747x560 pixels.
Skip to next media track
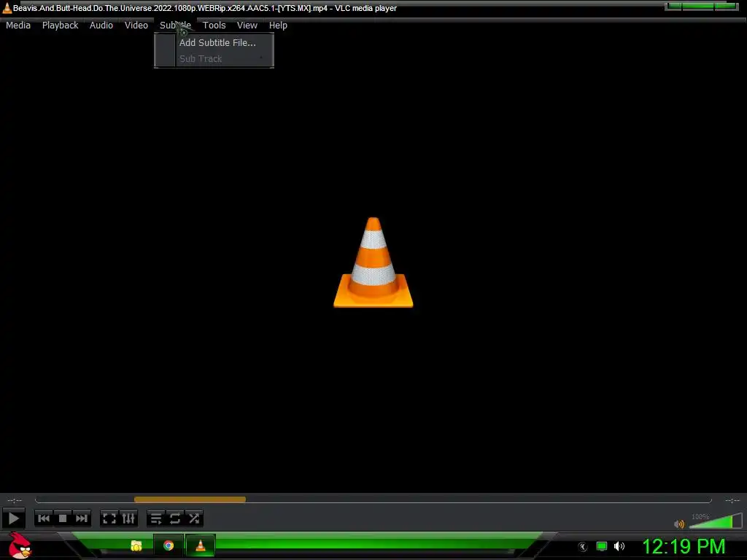(82, 518)
